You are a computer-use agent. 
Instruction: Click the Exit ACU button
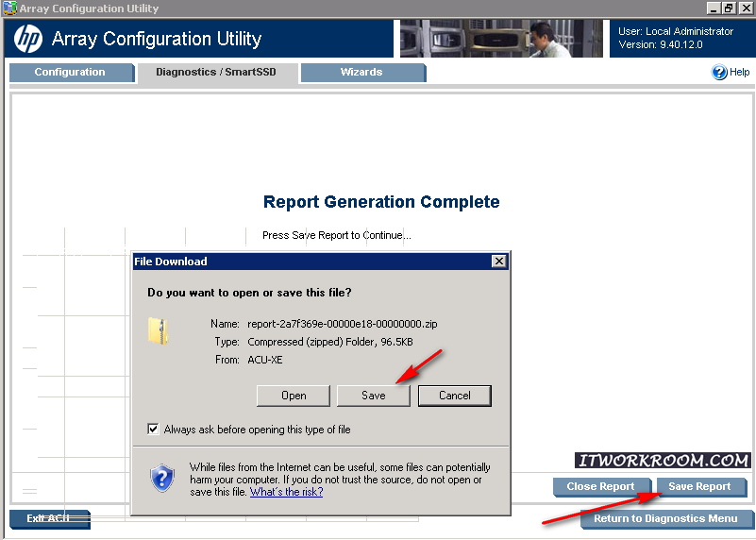click(x=50, y=519)
